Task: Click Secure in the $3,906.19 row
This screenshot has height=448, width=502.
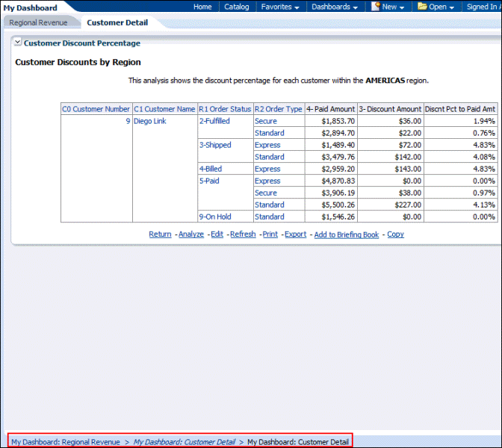Action: coord(266,193)
